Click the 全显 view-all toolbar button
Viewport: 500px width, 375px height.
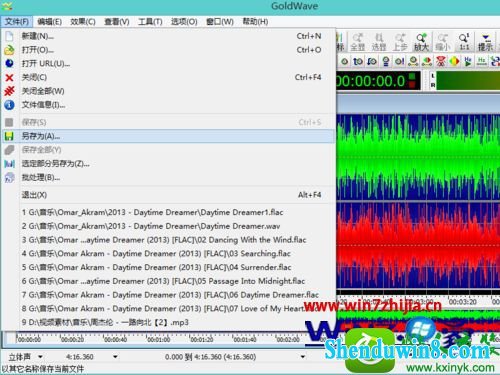click(358, 42)
